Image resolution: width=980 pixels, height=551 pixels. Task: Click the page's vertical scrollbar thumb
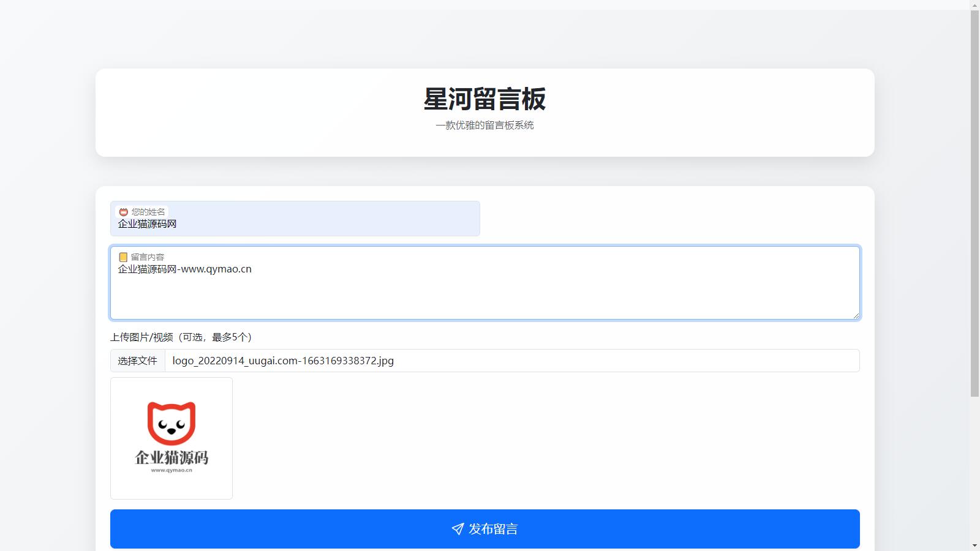[974, 202]
